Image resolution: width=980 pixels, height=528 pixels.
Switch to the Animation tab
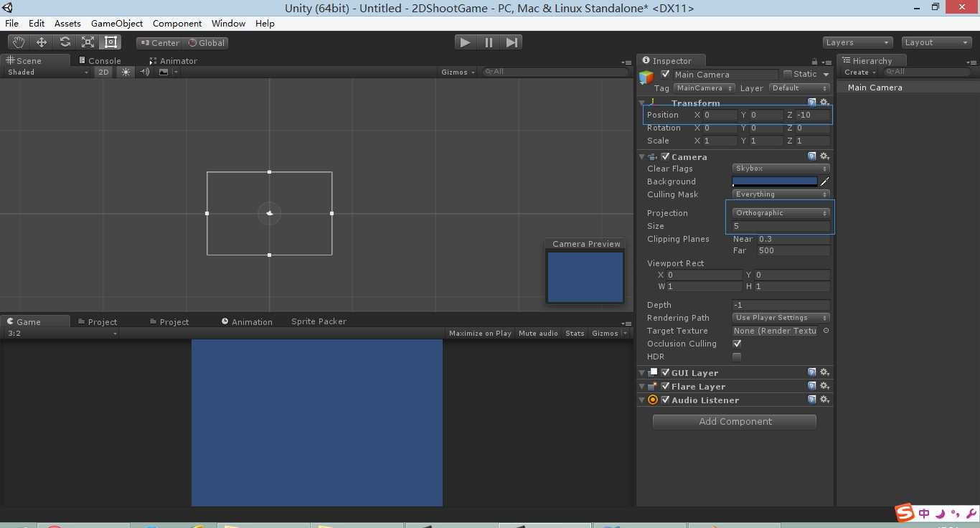point(247,322)
